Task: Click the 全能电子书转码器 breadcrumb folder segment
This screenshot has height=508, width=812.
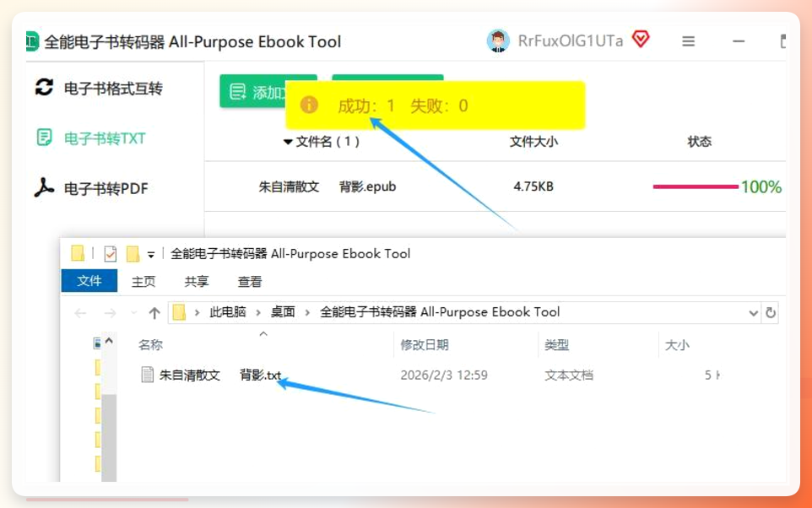Action: tap(440, 311)
